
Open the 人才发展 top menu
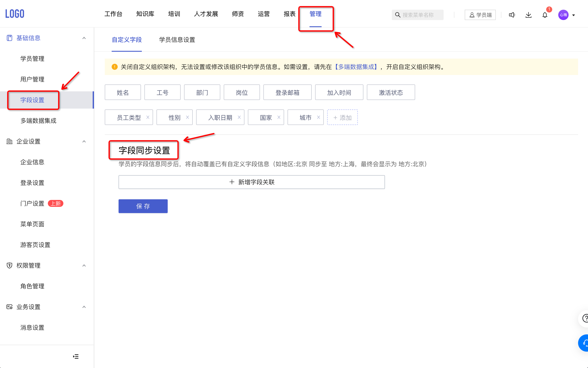pyautogui.click(x=206, y=14)
